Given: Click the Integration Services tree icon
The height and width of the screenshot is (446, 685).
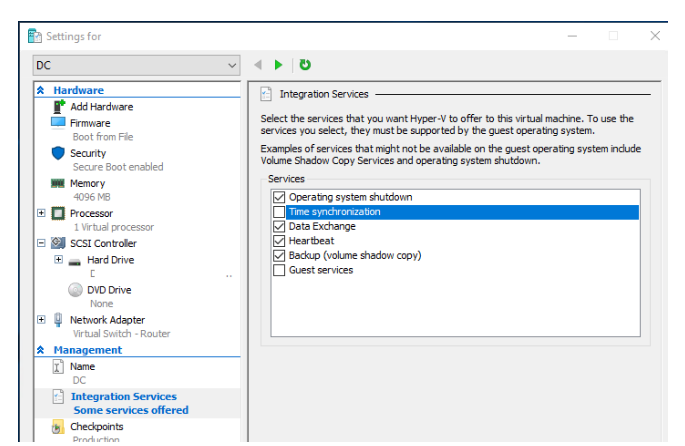Looking at the screenshot, I should 58,396.
